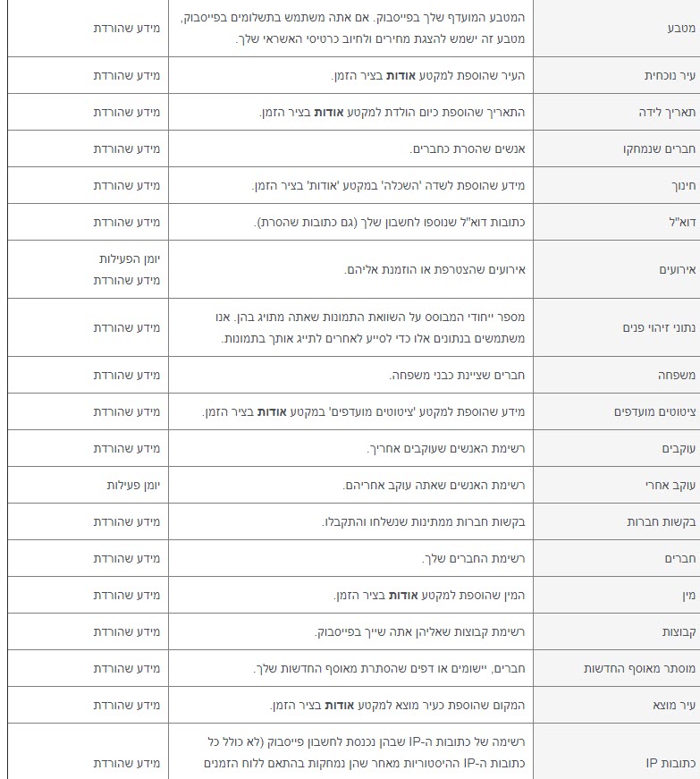
Task: Click the description 'רשימת החברים שלך.'
Action: pos(474,558)
